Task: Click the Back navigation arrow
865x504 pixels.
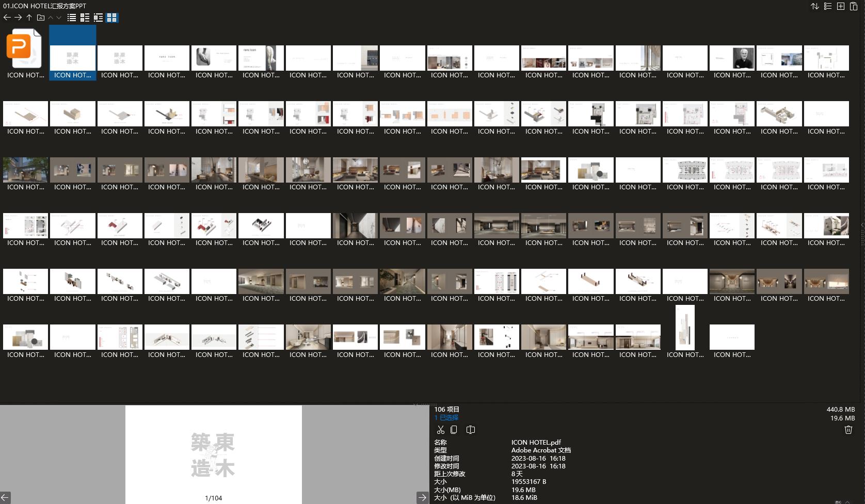Action: [7, 18]
